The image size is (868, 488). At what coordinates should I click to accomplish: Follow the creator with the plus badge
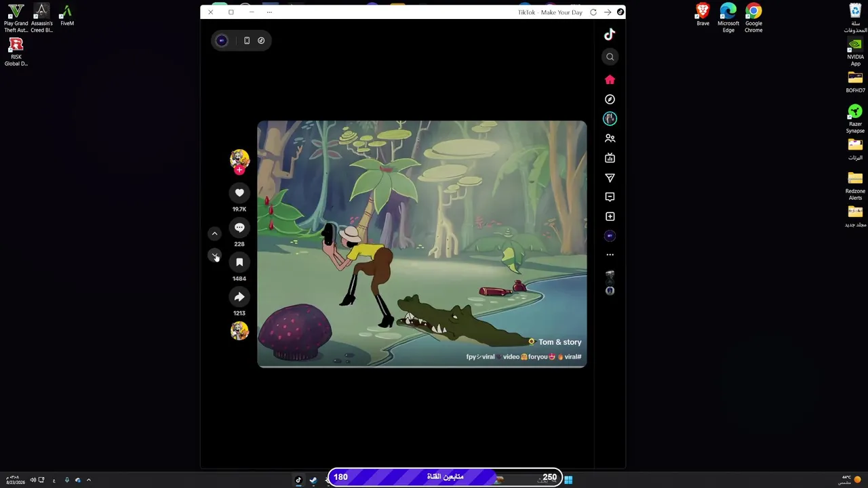pyautogui.click(x=239, y=170)
